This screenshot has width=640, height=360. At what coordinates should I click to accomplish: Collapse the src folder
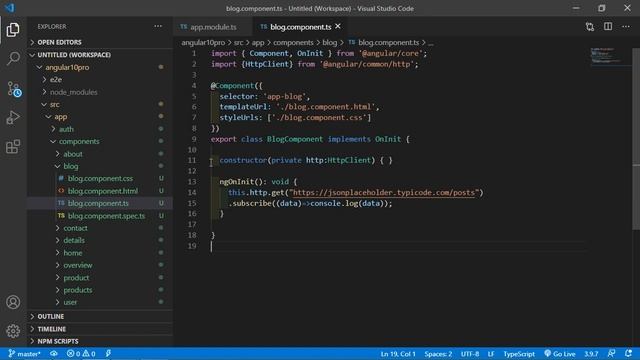coord(100,104)
